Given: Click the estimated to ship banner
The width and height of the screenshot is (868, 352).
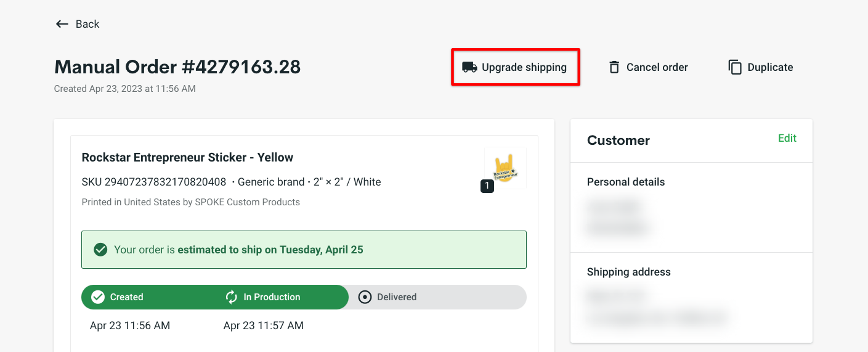Looking at the screenshot, I should click(304, 250).
